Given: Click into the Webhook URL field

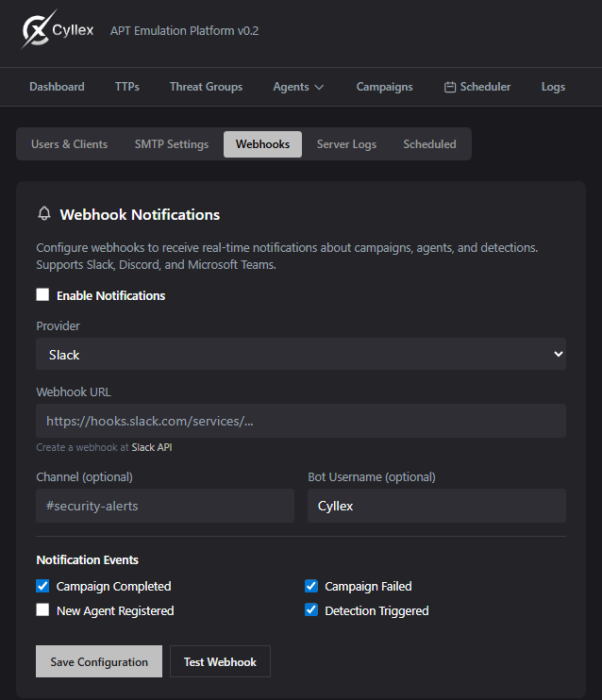Looking at the screenshot, I should tap(301, 421).
